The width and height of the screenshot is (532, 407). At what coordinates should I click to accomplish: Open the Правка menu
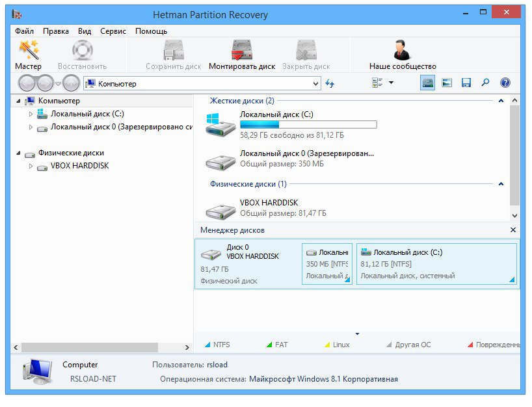[x=56, y=31]
